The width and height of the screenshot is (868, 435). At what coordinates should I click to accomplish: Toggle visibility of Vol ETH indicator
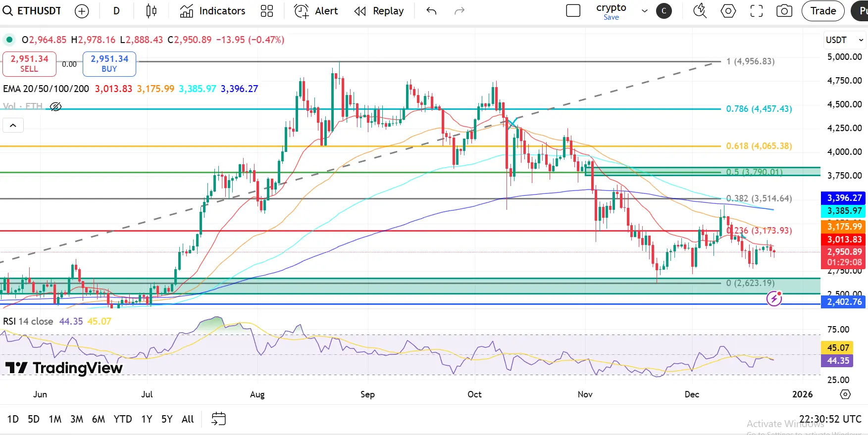(55, 106)
